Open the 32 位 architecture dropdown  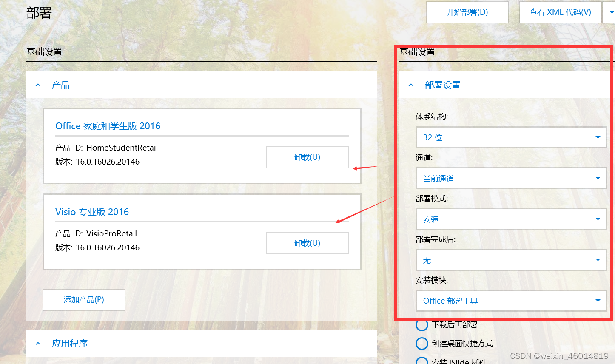[510, 137]
